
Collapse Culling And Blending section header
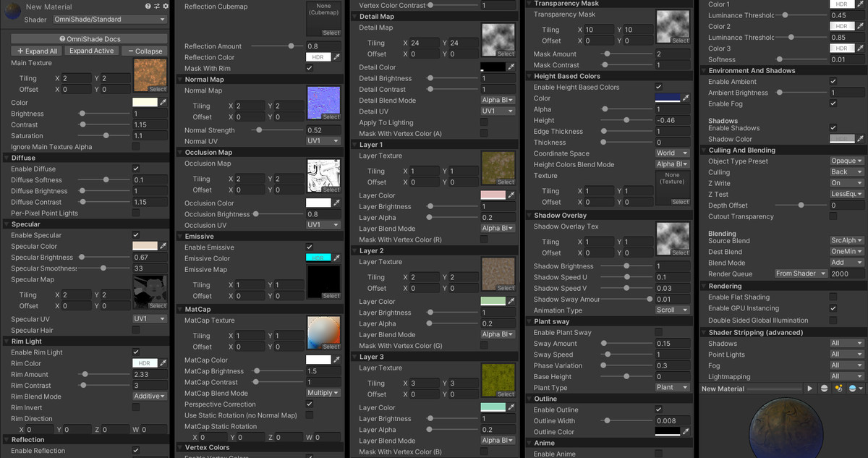pos(783,150)
